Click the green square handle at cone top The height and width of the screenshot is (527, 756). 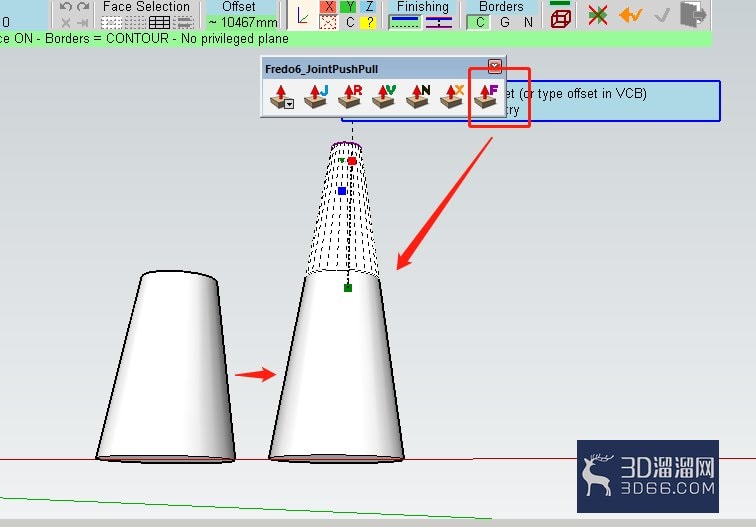[348, 288]
